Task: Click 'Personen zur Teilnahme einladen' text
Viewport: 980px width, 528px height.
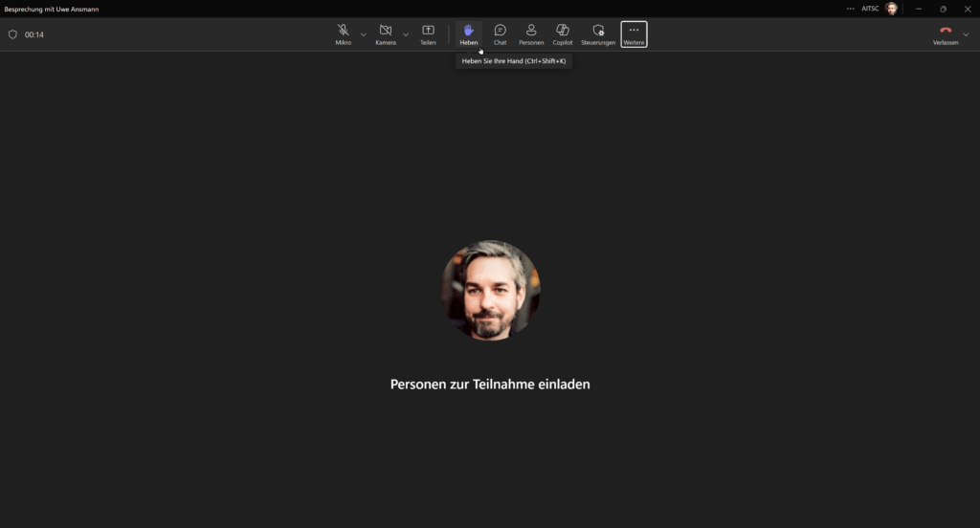Action: point(490,385)
